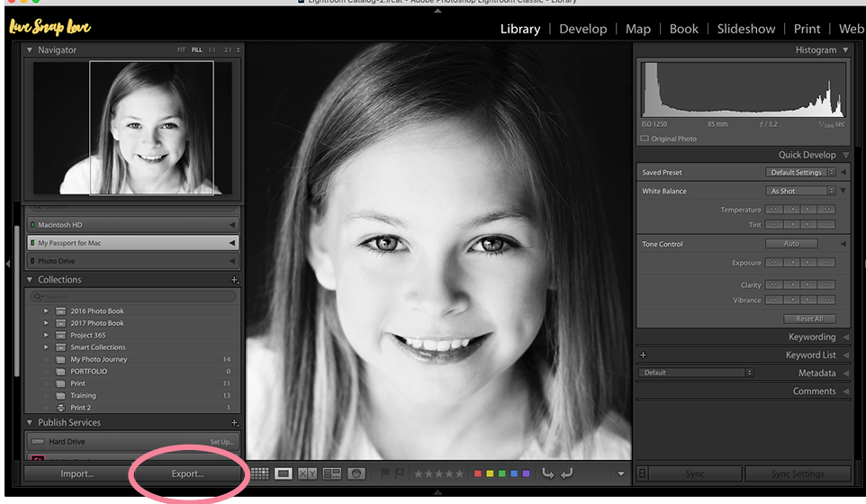
Task: Click small Exposure decrease arrow
Action: (792, 262)
